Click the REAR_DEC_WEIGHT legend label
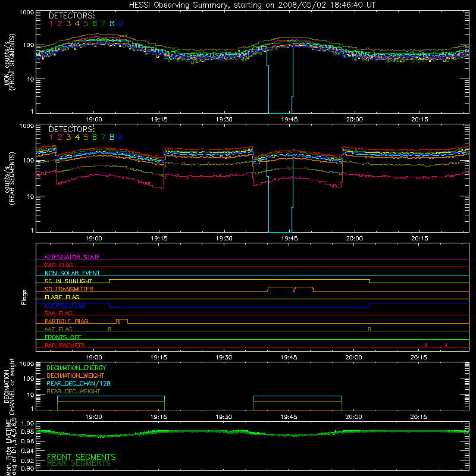The image size is (476, 476). coord(73,392)
